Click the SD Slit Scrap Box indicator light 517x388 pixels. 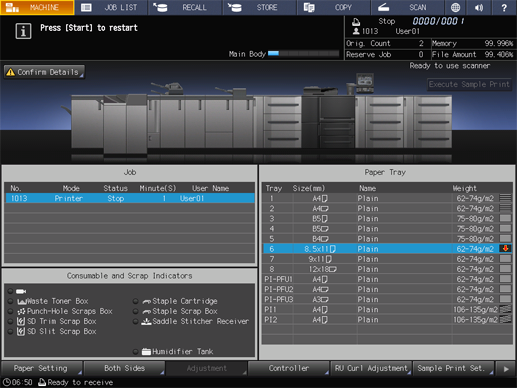(x=10, y=331)
